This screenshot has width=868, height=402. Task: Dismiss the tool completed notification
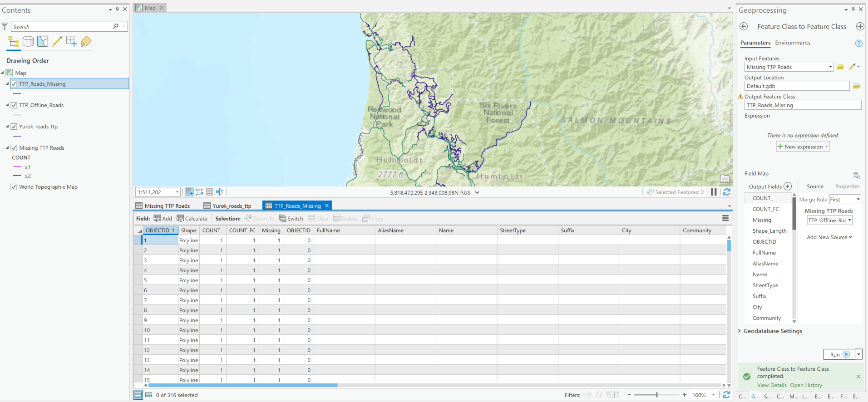[x=858, y=377]
